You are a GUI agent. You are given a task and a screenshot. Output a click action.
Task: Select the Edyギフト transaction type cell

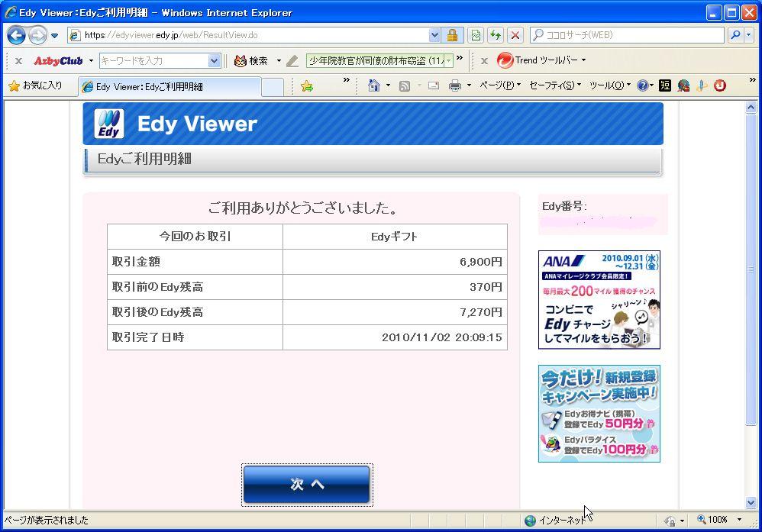pos(395,237)
